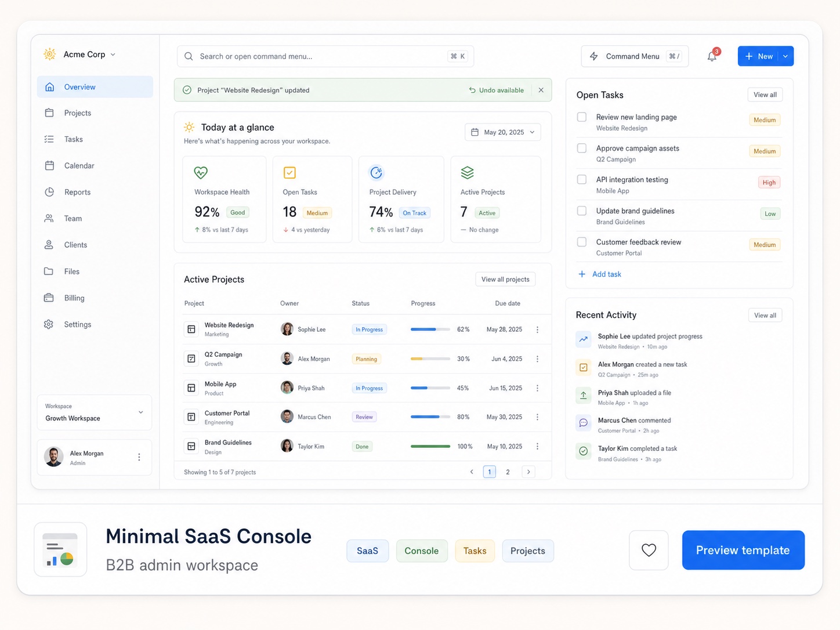
Task: Open Alex Morgan profile options menu
Action: pyautogui.click(x=139, y=457)
